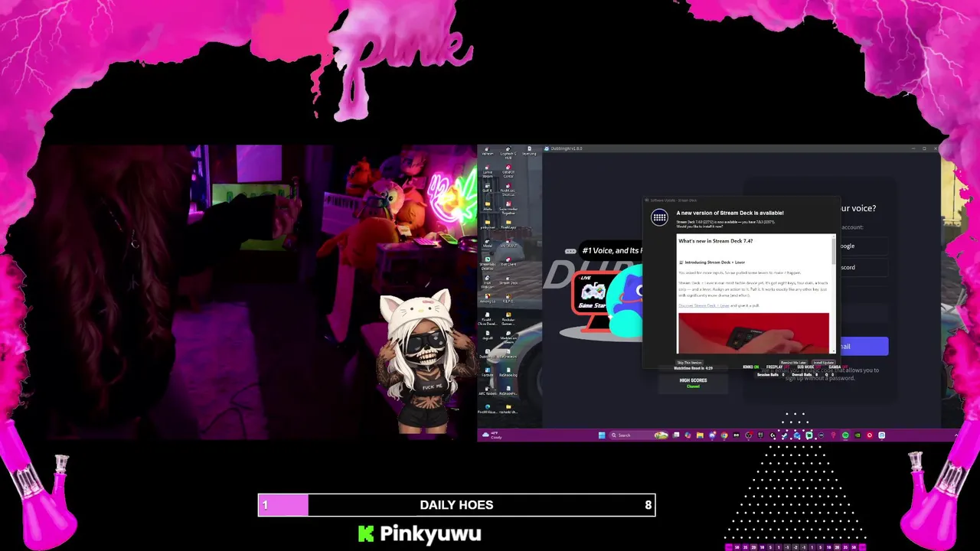Click the Kick logo beside Pinkyuwu
Viewport: 980px width, 551px height.
[366, 533]
